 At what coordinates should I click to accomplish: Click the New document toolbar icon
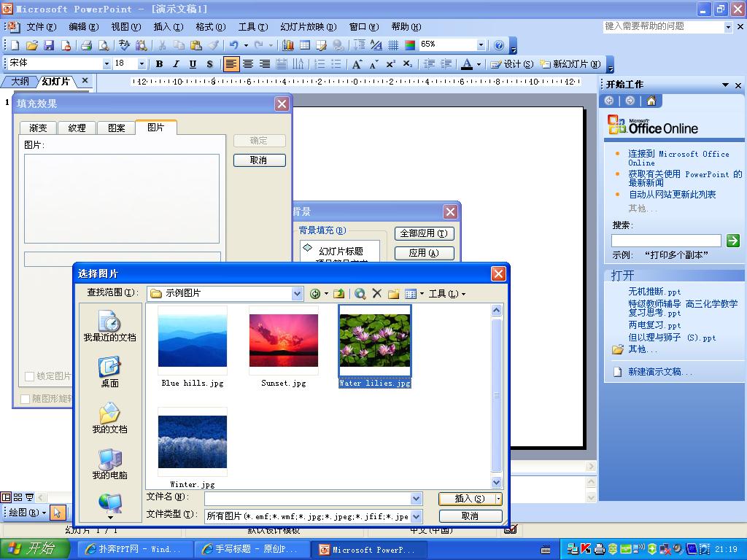pyautogui.click(x=15, y=45)
